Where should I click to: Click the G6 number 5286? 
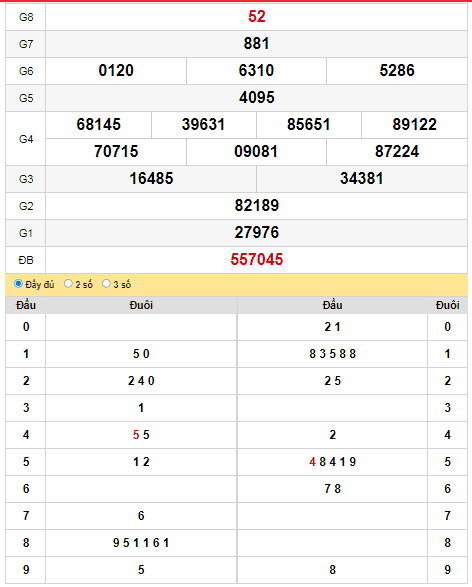(x=397, y=70)
